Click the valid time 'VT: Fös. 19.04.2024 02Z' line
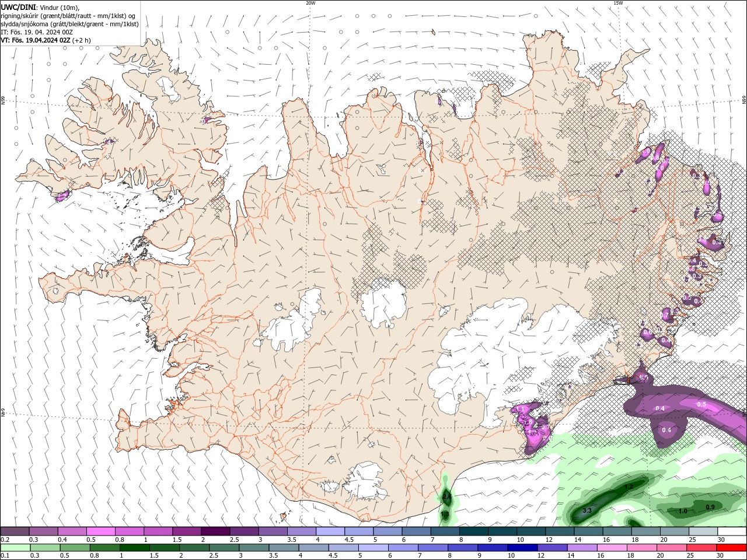 pos(36,40)
